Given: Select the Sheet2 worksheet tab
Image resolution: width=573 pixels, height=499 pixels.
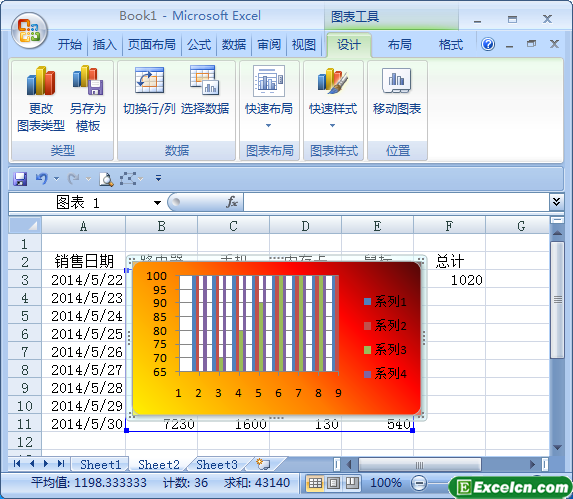Looking at the screenshot, I should pos(159,464).
